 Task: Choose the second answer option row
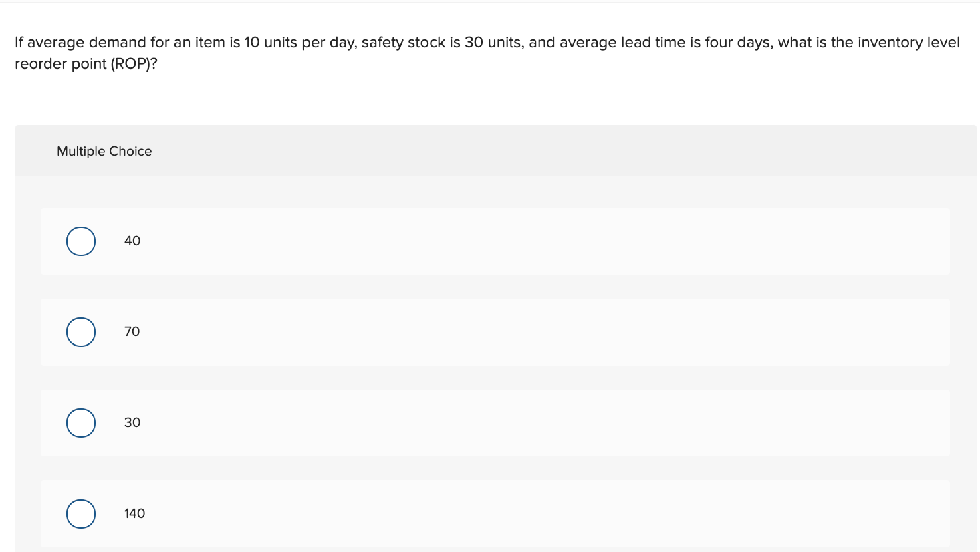[468, 331]
